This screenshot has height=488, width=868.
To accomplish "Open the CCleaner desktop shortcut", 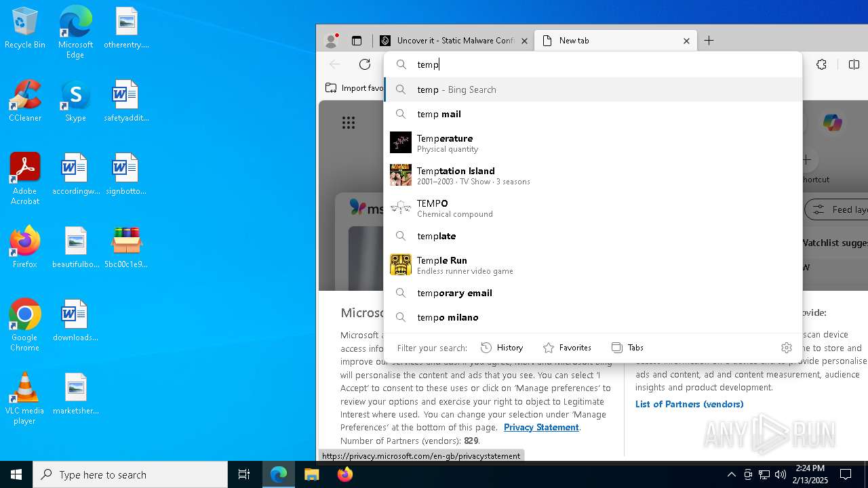I will [25, 102].
